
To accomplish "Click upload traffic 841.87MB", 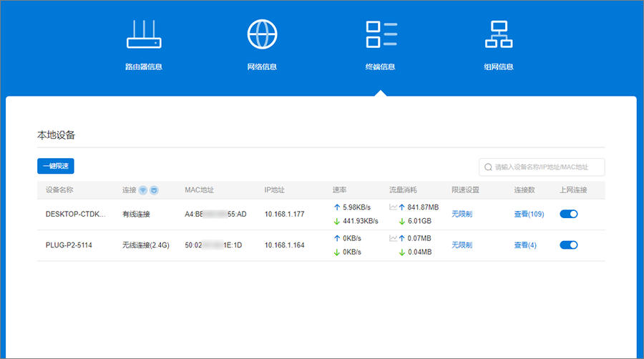I will (x=423, y=207).
